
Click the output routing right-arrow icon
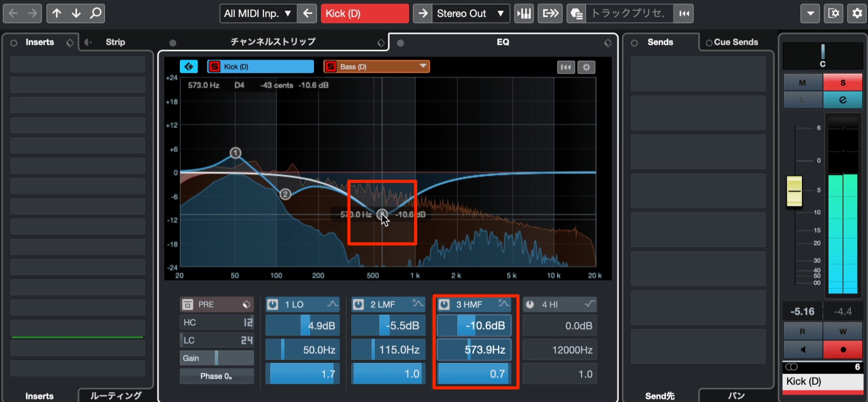point(423,14)
